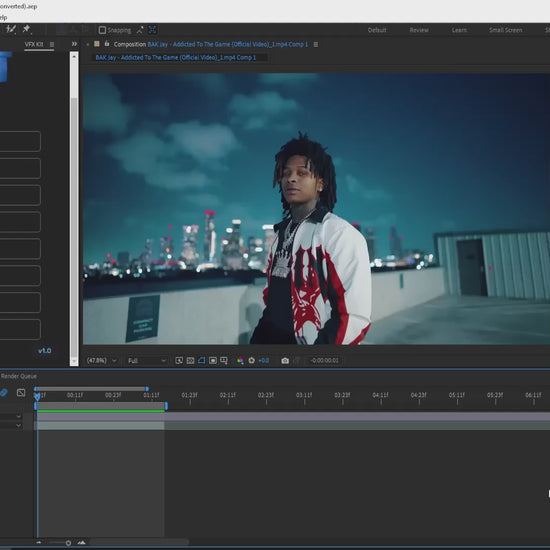
Task: Toggle Region of Interest icon
Action: pyautogui.click(x=213, y=361)
